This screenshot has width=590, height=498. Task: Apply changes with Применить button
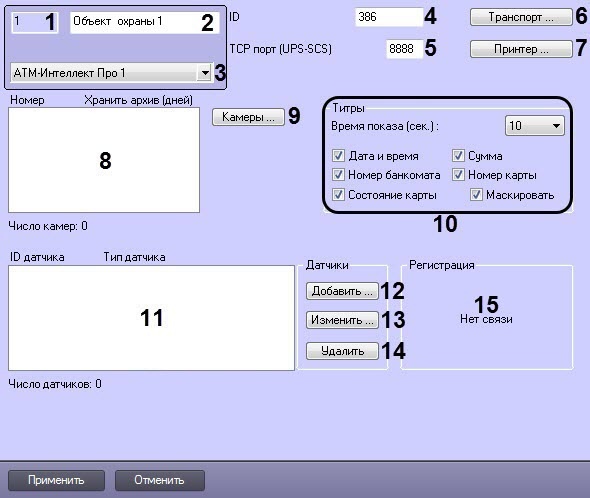(56, 480)
